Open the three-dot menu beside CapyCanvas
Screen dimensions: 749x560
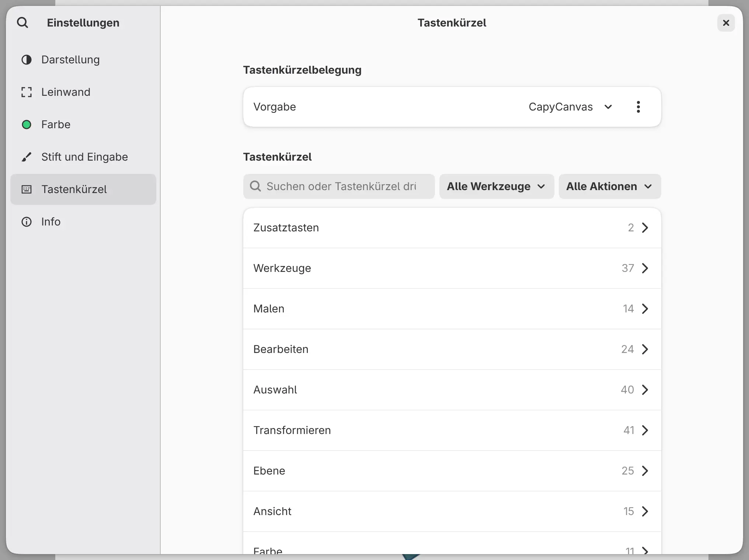coord(638,107)
